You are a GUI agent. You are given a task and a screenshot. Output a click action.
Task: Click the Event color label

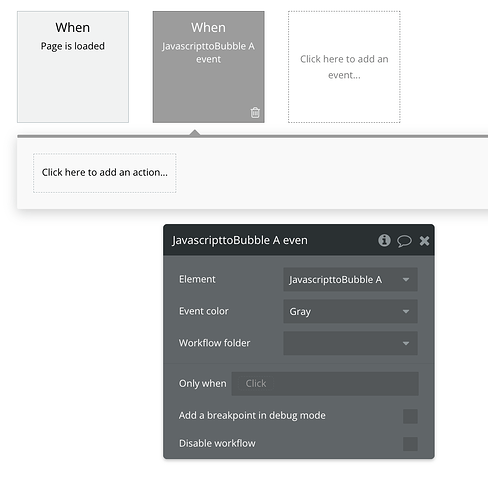tap(204, 311)
